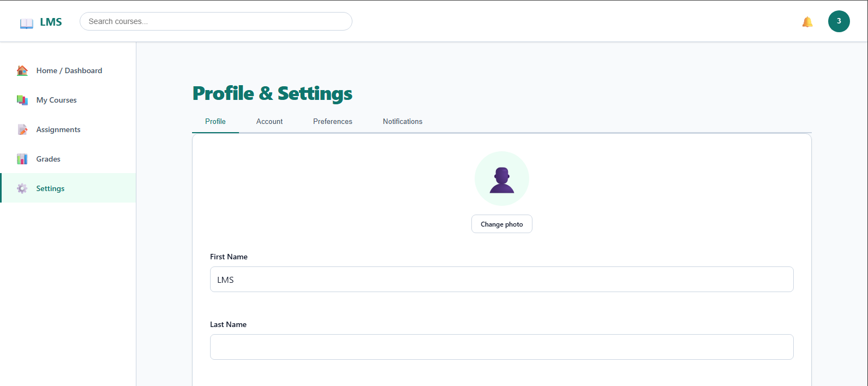868x386 pixels.
Task: Focus the Search courses field
Action: [216, 21]
